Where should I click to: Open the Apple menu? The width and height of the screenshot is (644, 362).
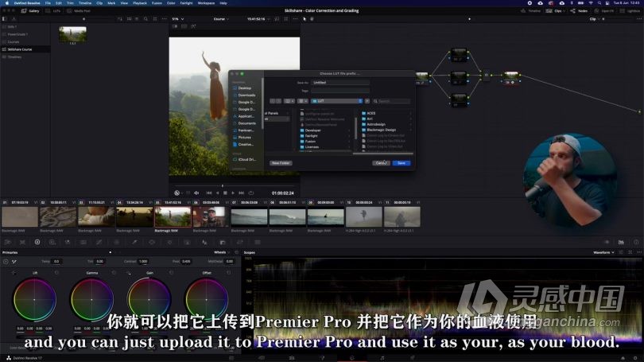coord(7,3)
